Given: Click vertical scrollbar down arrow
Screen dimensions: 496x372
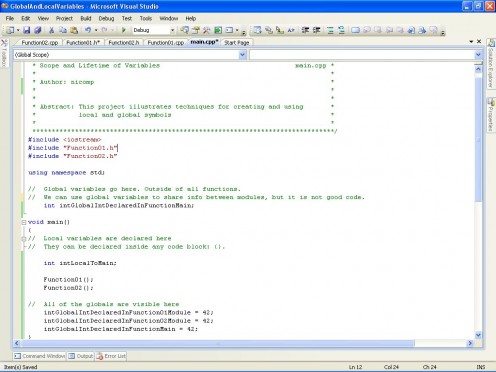Looking at the screenshot, I should point(478,335).
